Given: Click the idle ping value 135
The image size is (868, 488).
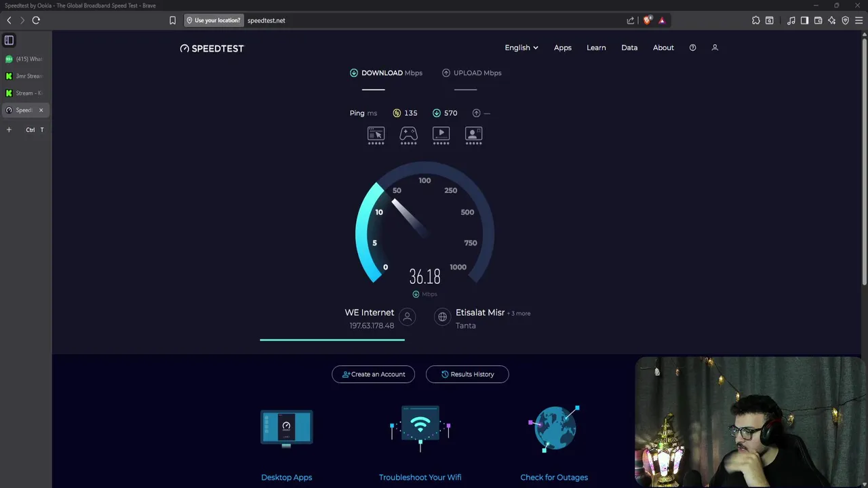Looking at the screenshot, I should [x=410, y=113].
